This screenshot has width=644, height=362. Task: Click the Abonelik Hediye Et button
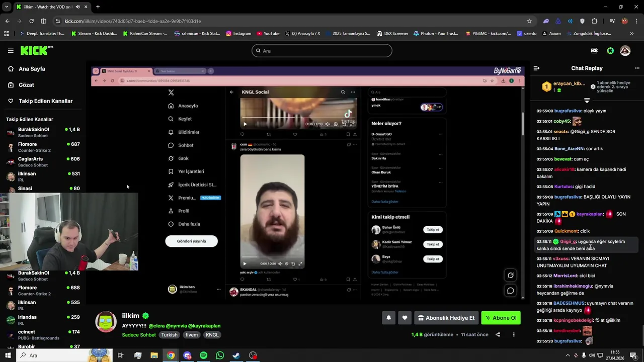pos(446,318)
